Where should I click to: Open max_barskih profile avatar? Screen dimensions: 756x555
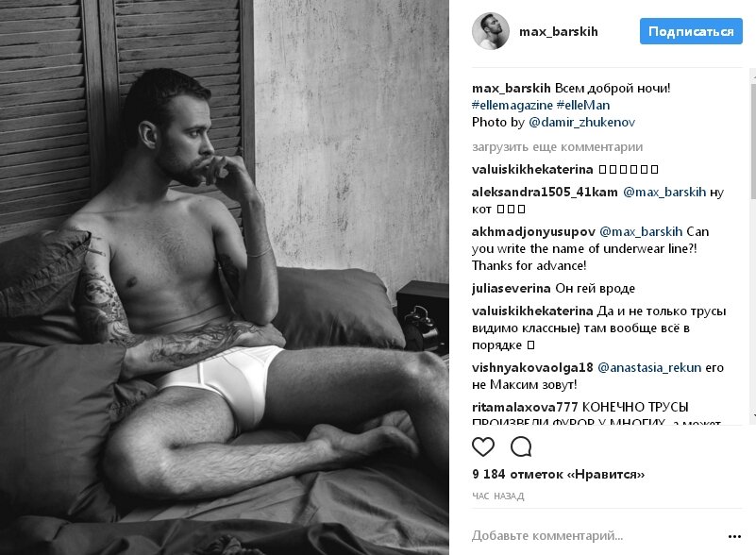pos(491,31)
